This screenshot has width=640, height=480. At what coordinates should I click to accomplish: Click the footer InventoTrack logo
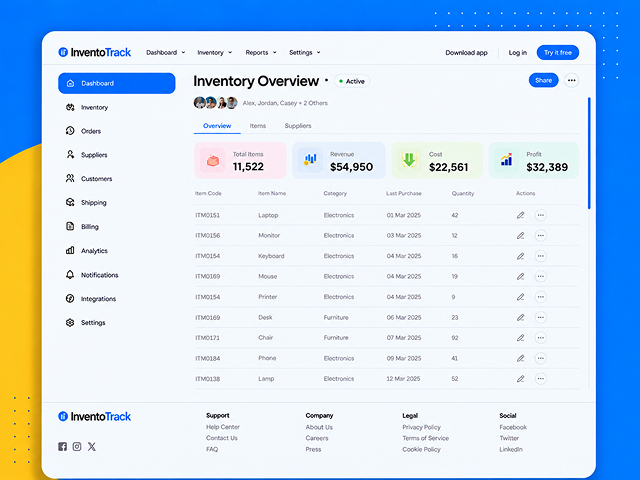tap(94, 416)
